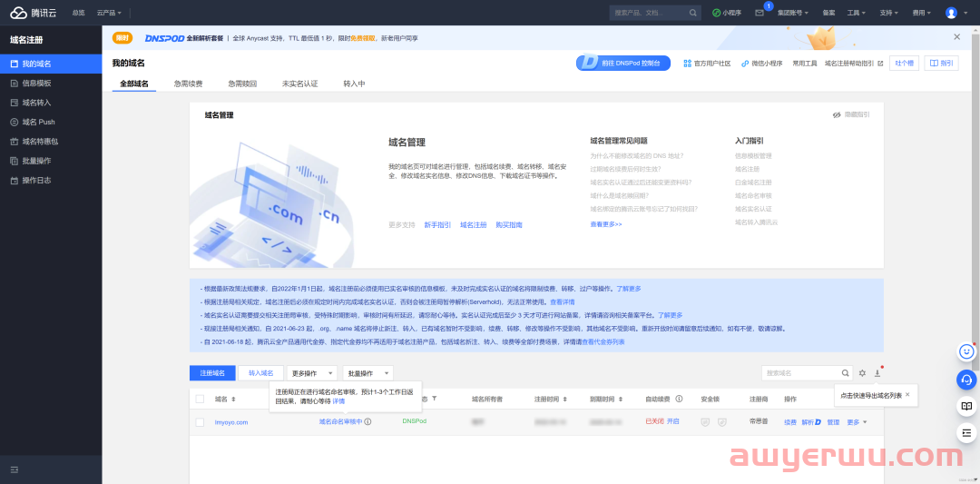Open 域名注册帮助指引 external link

(854, 64)
